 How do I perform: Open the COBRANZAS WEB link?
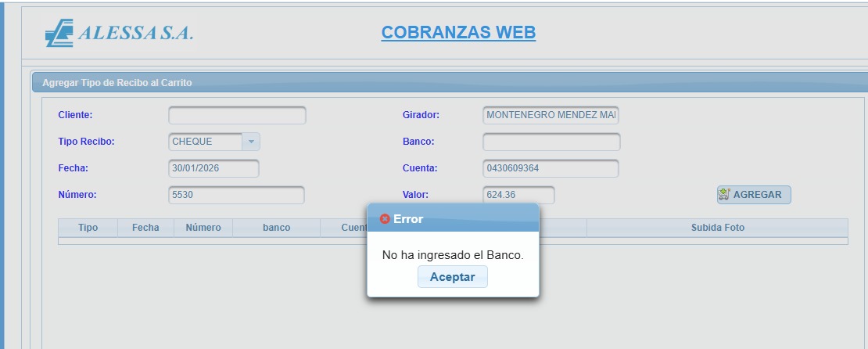pyautogui.click(x=458, y=32)
